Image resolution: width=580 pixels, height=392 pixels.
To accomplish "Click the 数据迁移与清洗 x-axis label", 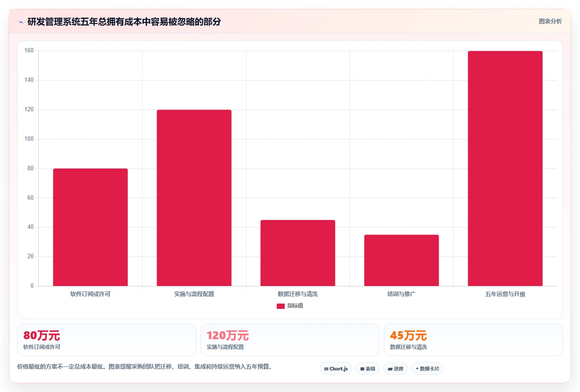I will point(298,294).
